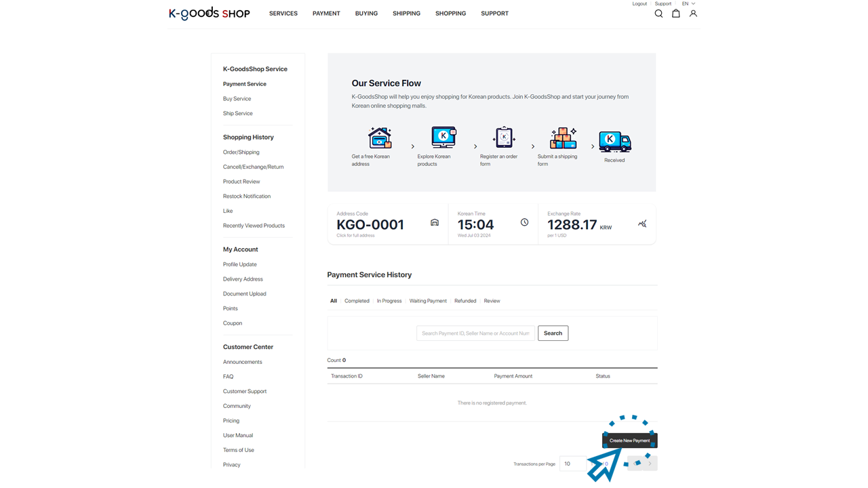Open Customer Support in sidebar
The width and height of the screenshot is (868, 488).
click(x=245, y=392)
